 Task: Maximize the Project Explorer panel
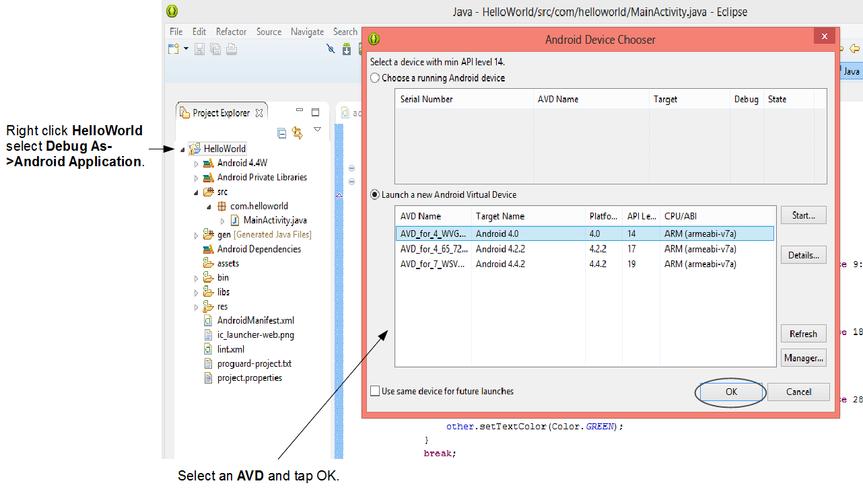(x=315, y=112)
